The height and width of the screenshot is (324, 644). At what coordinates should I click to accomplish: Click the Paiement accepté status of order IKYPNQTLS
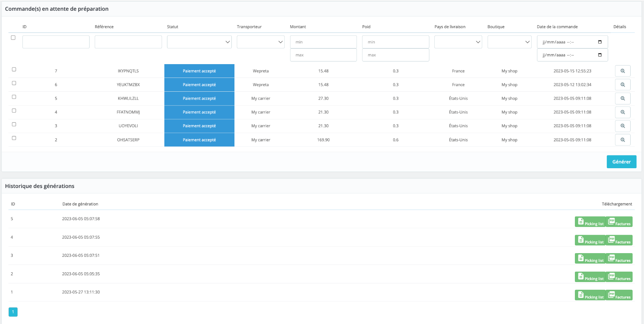click(199, 71)
